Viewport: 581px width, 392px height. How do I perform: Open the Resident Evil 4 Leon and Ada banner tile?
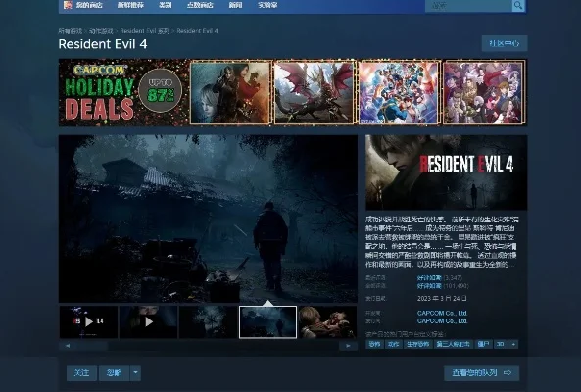(230, 92)
